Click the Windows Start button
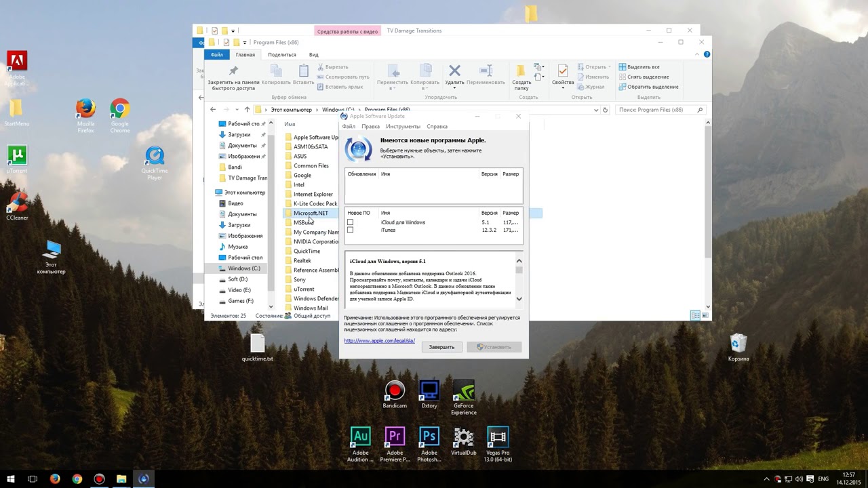Image resolution: width=868 pixels, height=488 pixels. (x=11, y=479)
